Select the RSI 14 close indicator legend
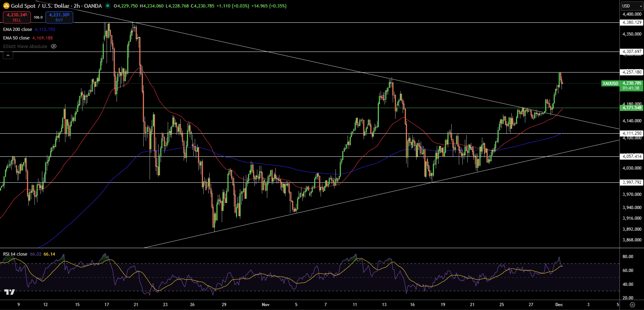Image resolution: width=644 pixels, height=310 pixels. pos(15,254)
